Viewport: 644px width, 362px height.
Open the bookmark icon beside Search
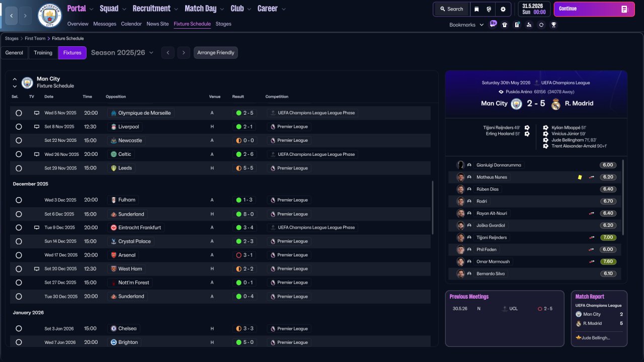point(477,9)
